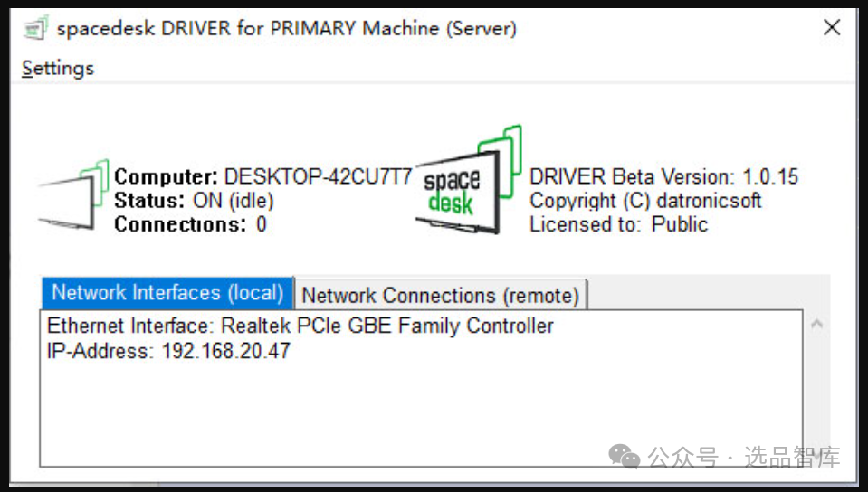Screen dimensions: 868x492
Task: Click Licensed to: Public text
Action: (618, 224)
